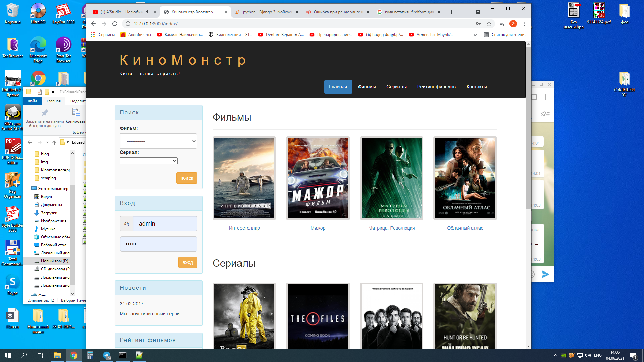Open Tor Browser desktop icon

pos(13,48)
